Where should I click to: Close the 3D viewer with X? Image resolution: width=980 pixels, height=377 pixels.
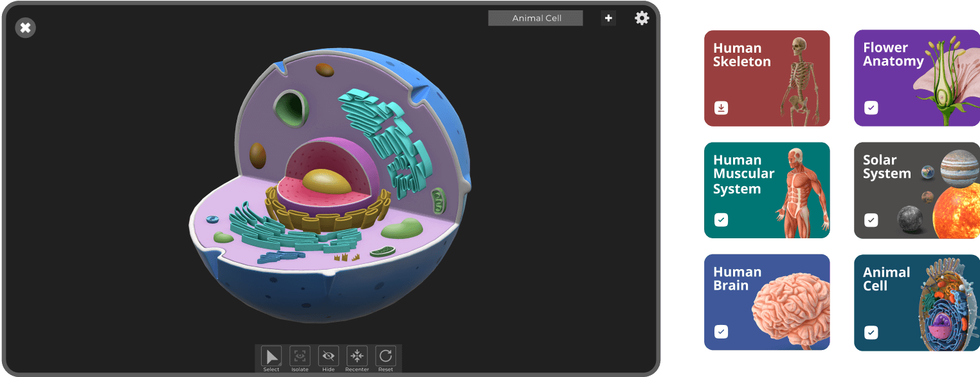point(25,28)
